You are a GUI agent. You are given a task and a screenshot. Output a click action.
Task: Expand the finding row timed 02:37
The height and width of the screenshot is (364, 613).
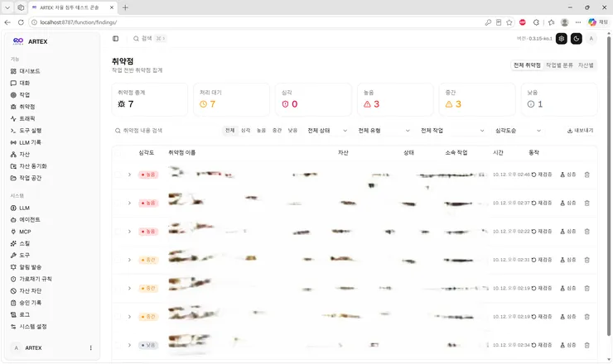(129, 203)
